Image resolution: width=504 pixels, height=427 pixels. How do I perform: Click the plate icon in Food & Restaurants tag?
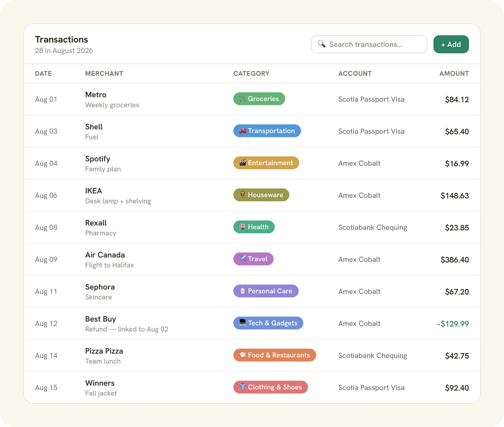(243, 355)
